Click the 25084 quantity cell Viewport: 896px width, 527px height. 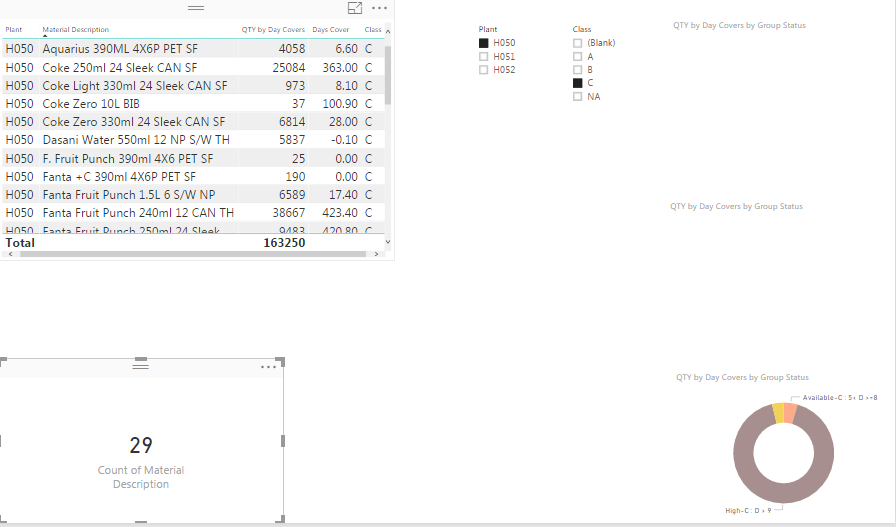[x=289, y=67]
